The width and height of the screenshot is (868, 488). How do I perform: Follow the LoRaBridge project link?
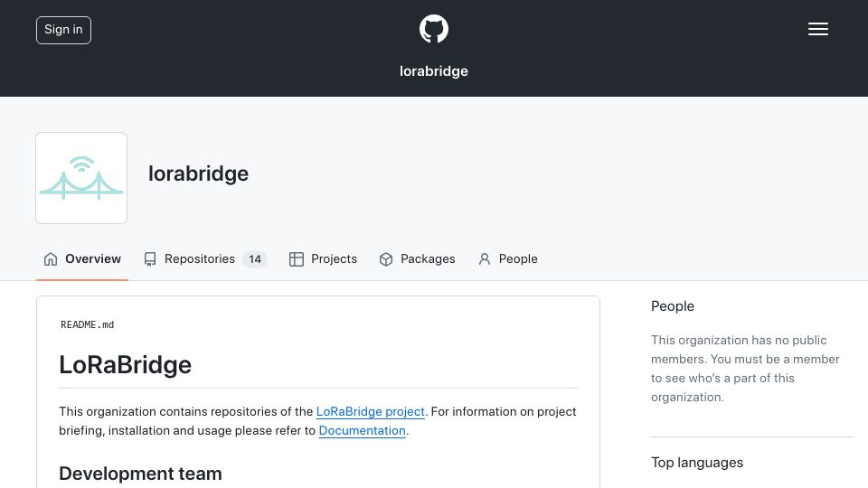coord(371,412)
